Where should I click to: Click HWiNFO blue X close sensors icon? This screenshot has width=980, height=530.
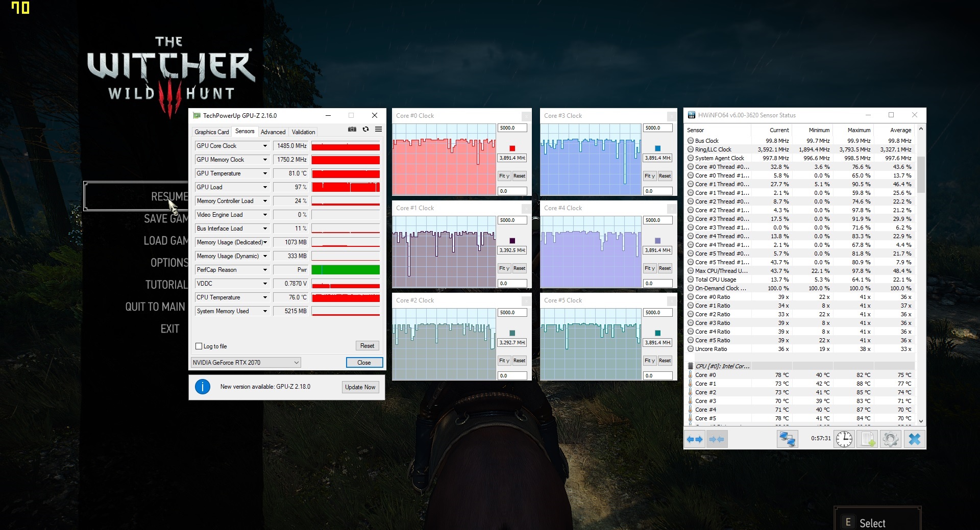point(914,439)
